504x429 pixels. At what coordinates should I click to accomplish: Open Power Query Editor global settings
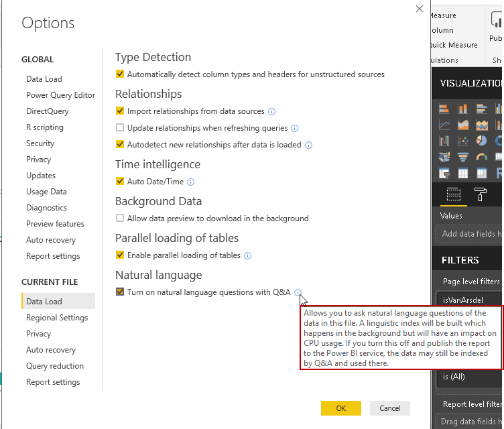pyautogui.click(x=60, y=95)
